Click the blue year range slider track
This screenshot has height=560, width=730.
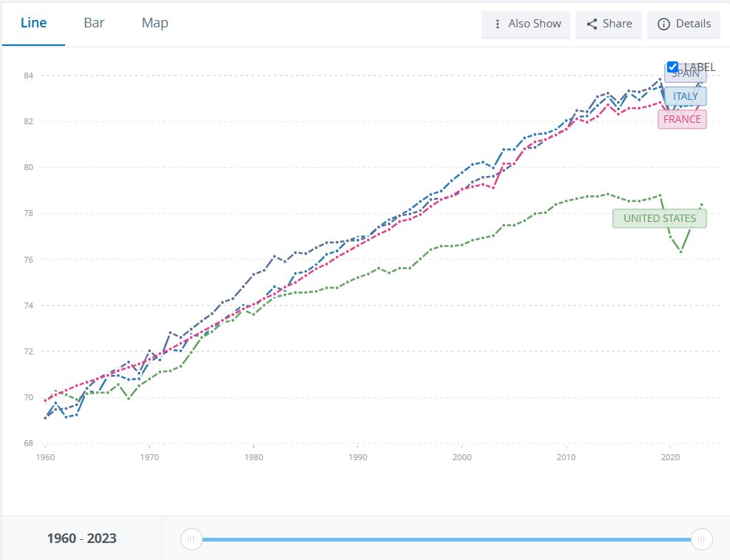tap(446, 539)
